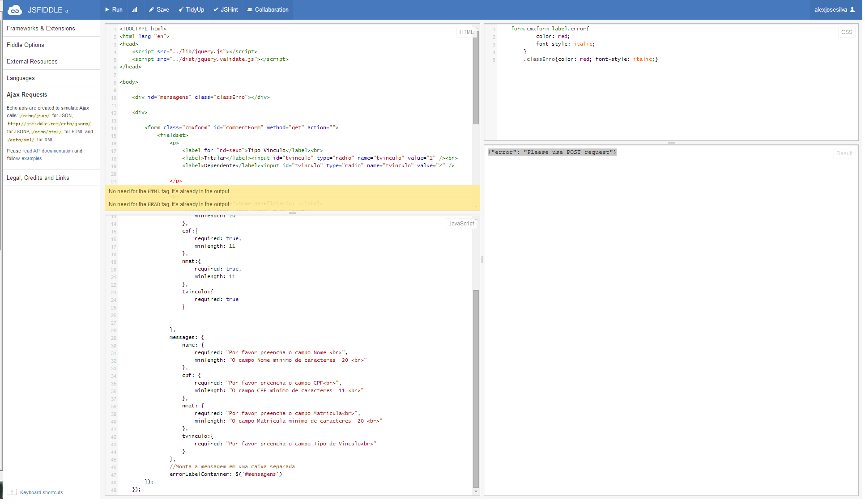Switch to the Languages menu item
The image size is (865, 504).
coord(21,78)
